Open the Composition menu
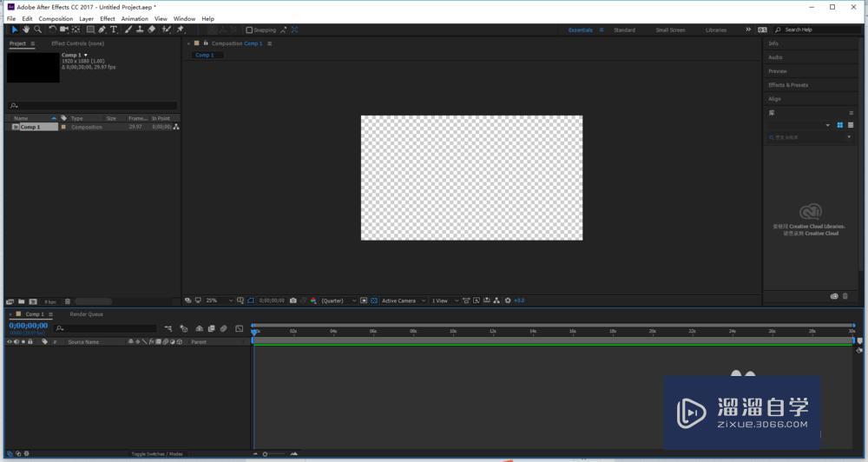The image size is (868, 462). tap(56, 18)
